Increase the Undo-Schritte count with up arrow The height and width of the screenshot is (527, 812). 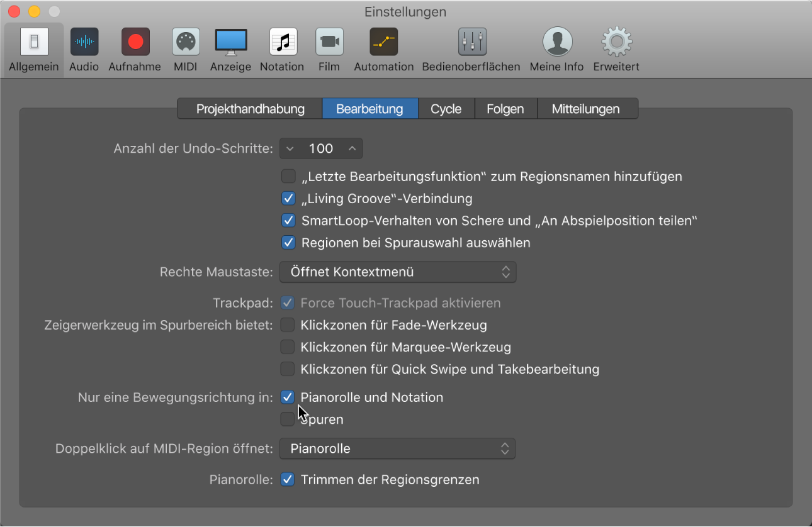click(352, 148)
